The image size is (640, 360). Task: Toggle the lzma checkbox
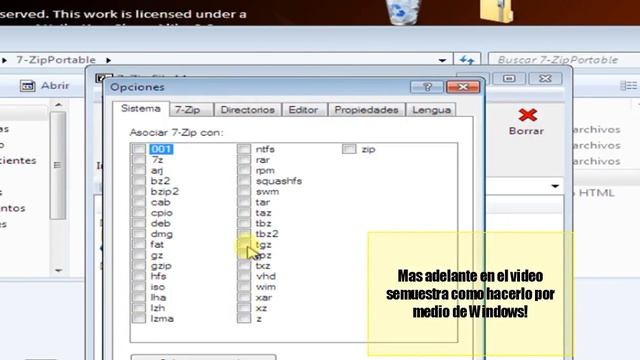click(139, 318)
